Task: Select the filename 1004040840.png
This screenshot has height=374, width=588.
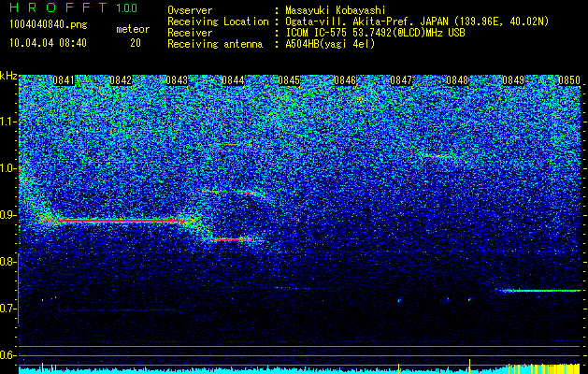Action: click(49, 25)
